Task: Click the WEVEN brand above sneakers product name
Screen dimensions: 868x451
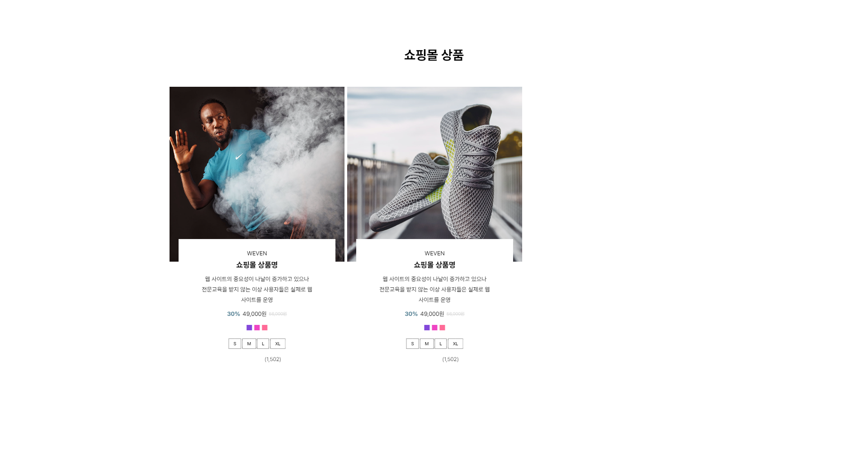Action: [434, 254]
